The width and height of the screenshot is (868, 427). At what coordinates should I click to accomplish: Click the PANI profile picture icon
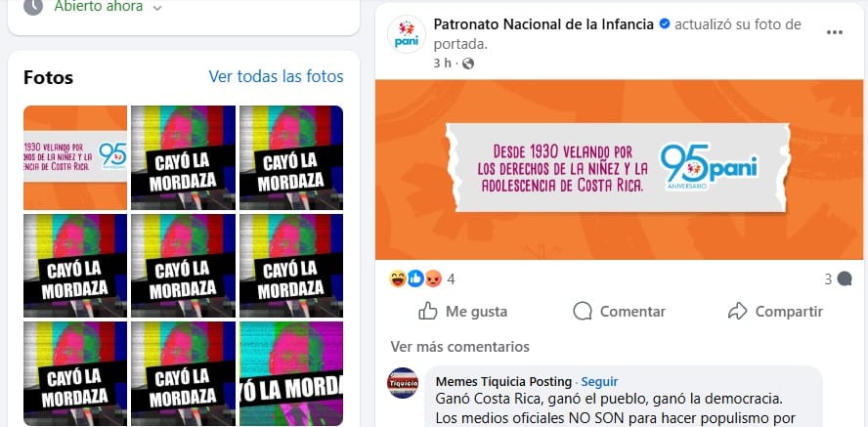pyautogui.click(x=407, y=34)
